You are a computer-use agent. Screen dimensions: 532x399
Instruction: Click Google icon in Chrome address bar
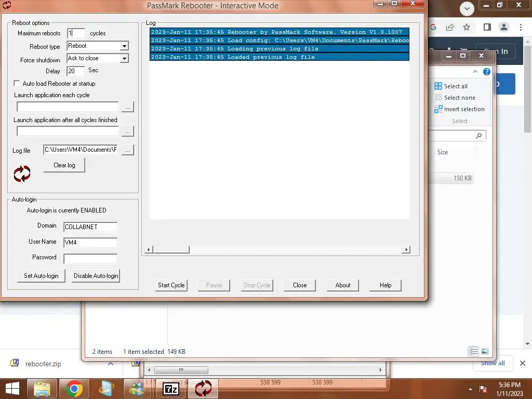pyautogui.click(x=433, y=27)
